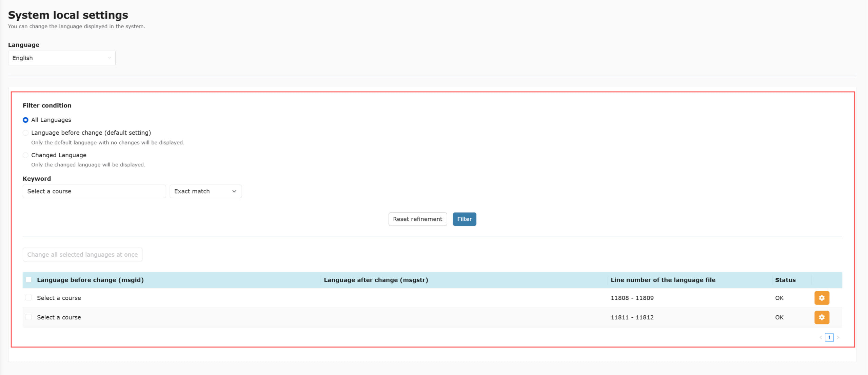Choose Language before change radio option
The width and height of the screenshot is (868, 375).
pos(25,133)
